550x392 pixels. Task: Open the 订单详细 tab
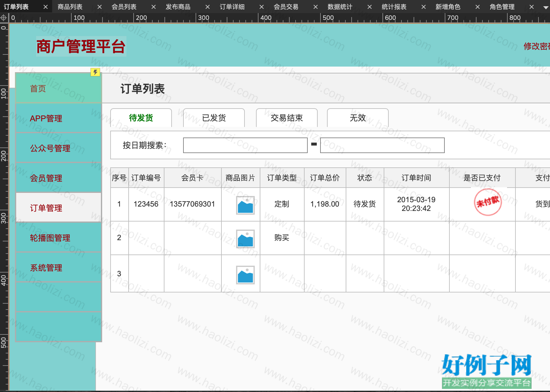232,7
